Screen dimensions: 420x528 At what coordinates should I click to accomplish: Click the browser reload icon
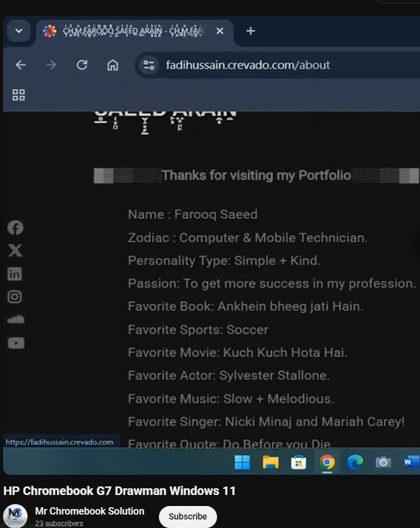(x=82, y=65)
